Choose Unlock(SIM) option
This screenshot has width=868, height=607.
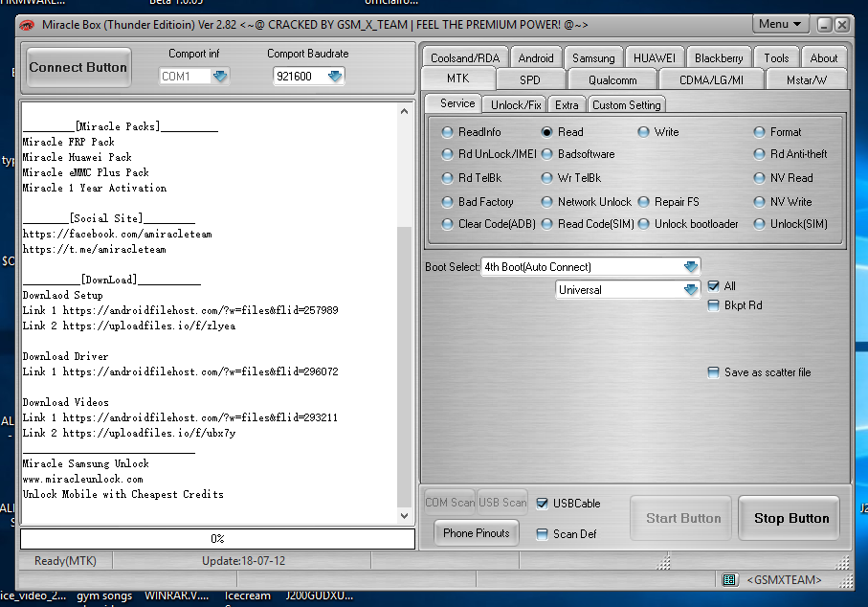791,224
